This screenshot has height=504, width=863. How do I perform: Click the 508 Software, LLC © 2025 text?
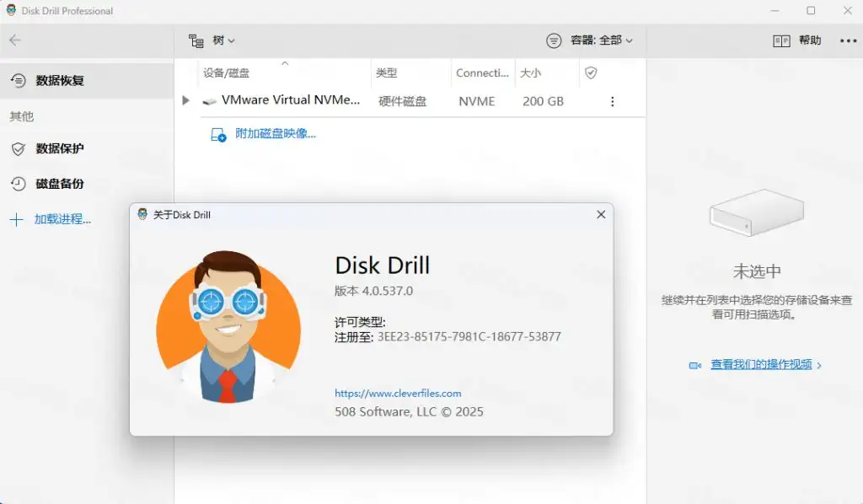coord(409,412)
